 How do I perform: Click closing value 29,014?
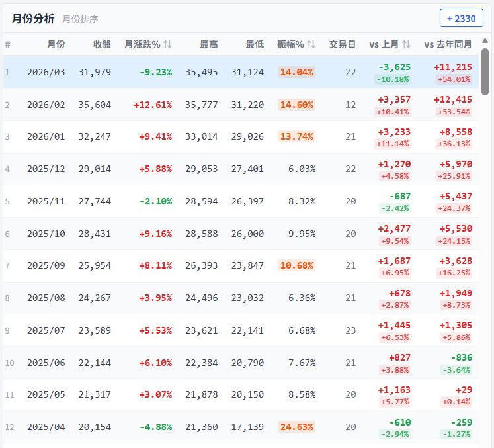95,169
